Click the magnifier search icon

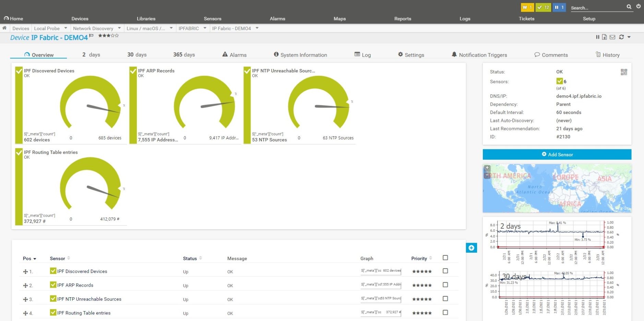[x=629, y=7]
